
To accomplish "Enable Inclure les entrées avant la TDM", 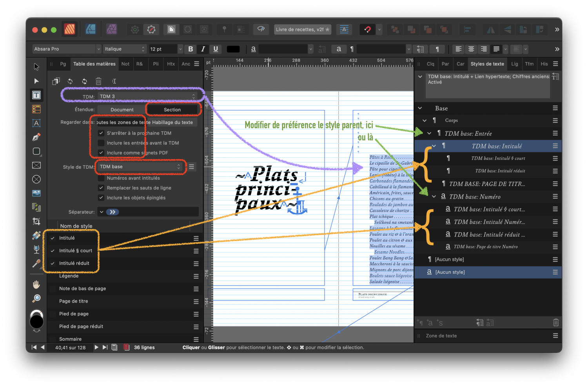I will pos(101,143).
